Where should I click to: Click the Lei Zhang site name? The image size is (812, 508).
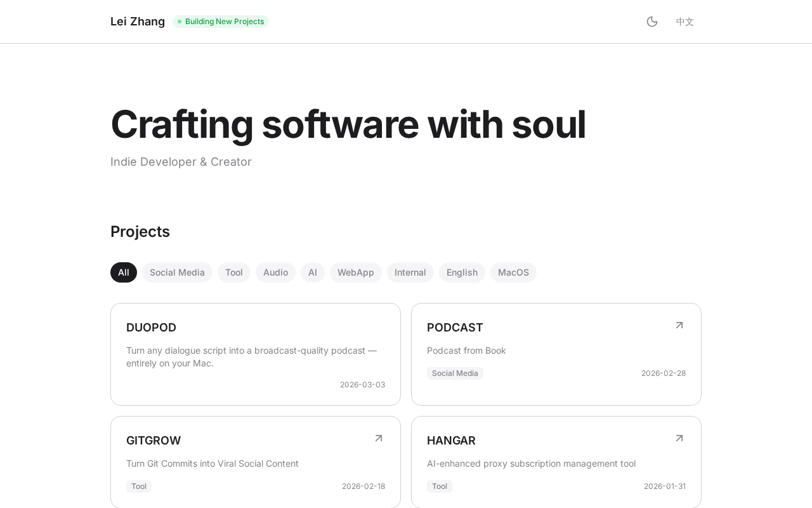point(138,22)
